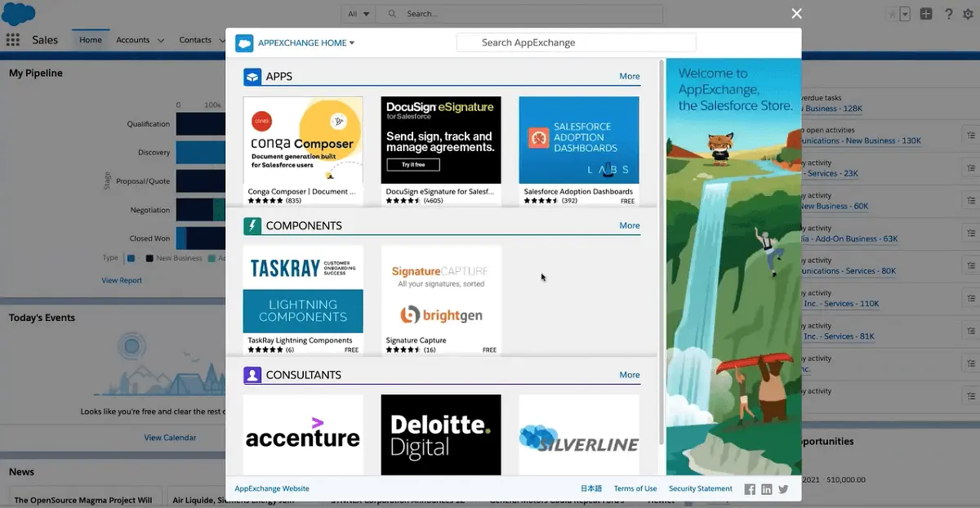Open the Help question mark icon
The image size is (980, 508).
pyautogui.click(x=949, y=14)
